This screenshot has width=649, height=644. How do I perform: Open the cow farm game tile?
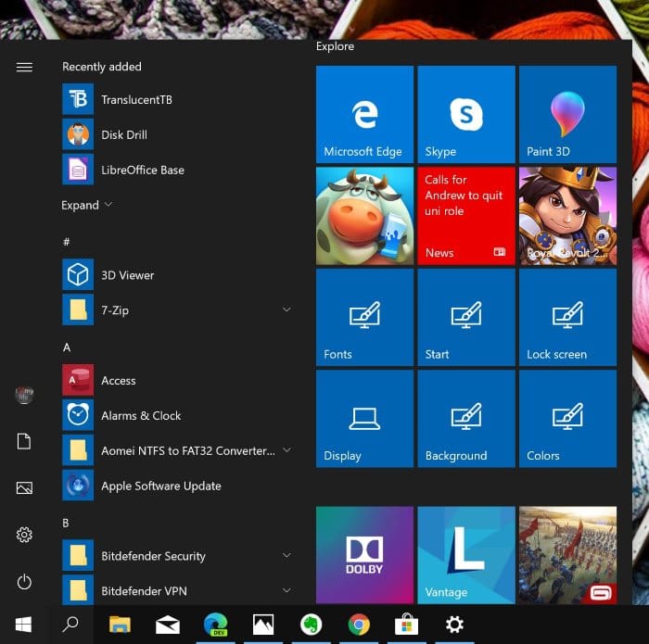tap(364, 216)
